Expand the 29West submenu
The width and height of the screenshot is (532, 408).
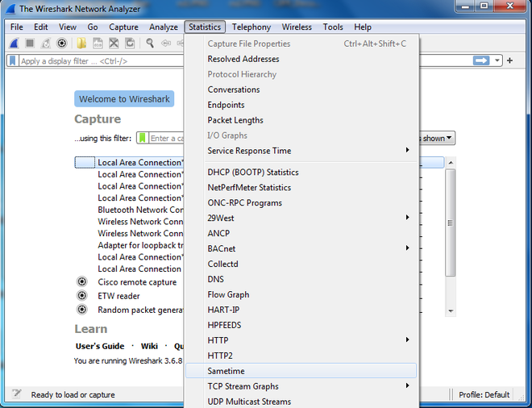[301, 218]
